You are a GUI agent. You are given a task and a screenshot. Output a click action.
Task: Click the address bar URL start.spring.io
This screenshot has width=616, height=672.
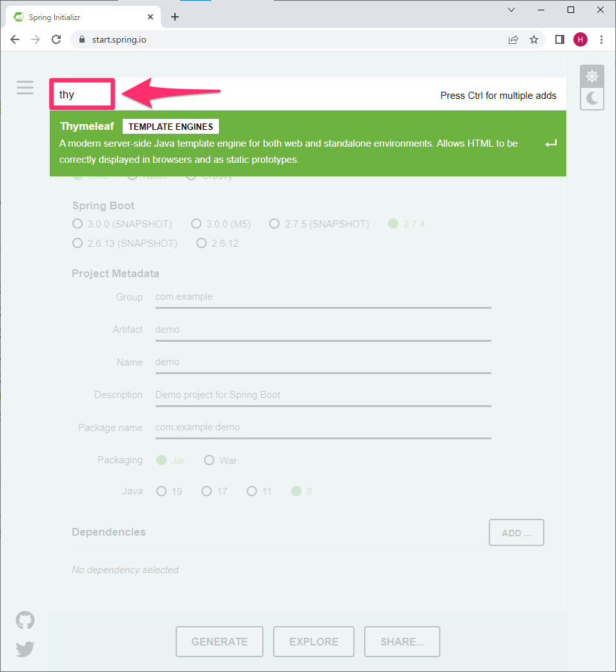pos(119,40)
